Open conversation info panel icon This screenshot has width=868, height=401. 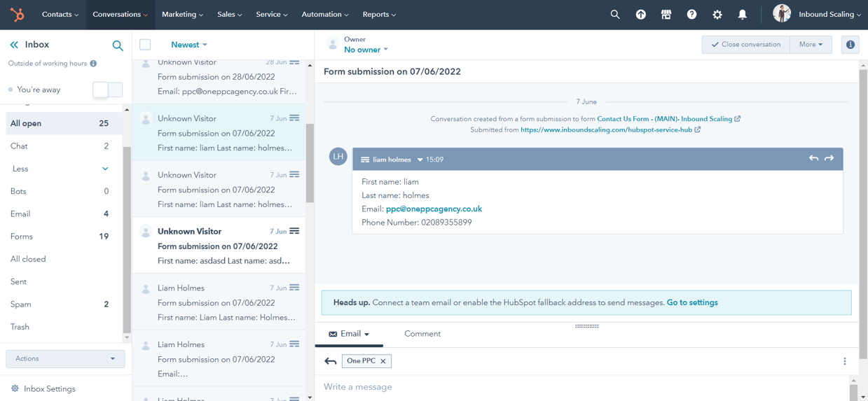coord(850,45)
